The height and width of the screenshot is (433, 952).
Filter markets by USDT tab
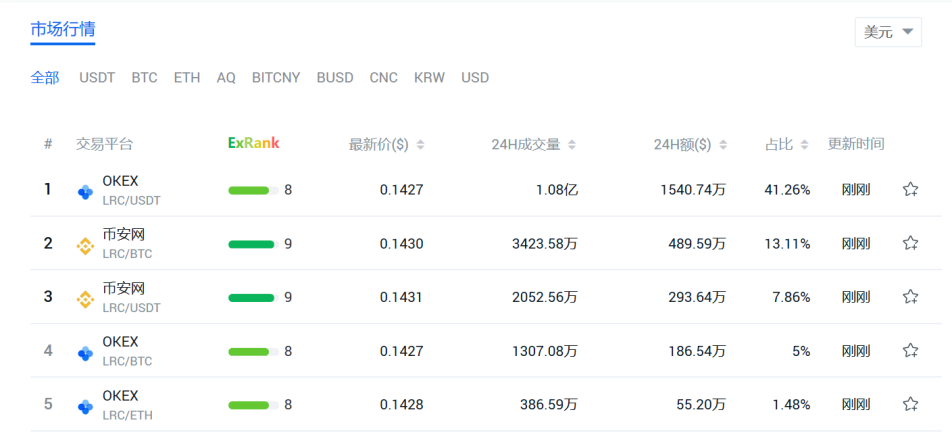tap(97, 78)
